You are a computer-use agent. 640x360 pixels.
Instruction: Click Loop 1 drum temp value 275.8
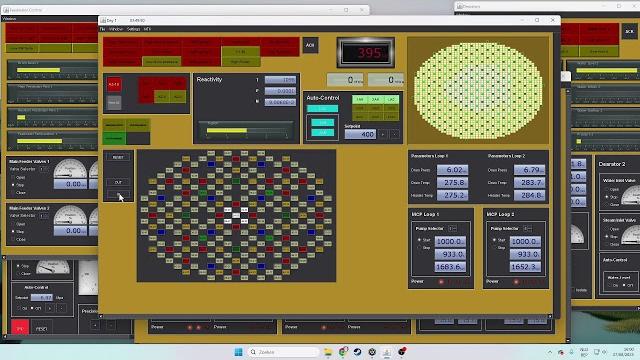[x=452, y=182]
